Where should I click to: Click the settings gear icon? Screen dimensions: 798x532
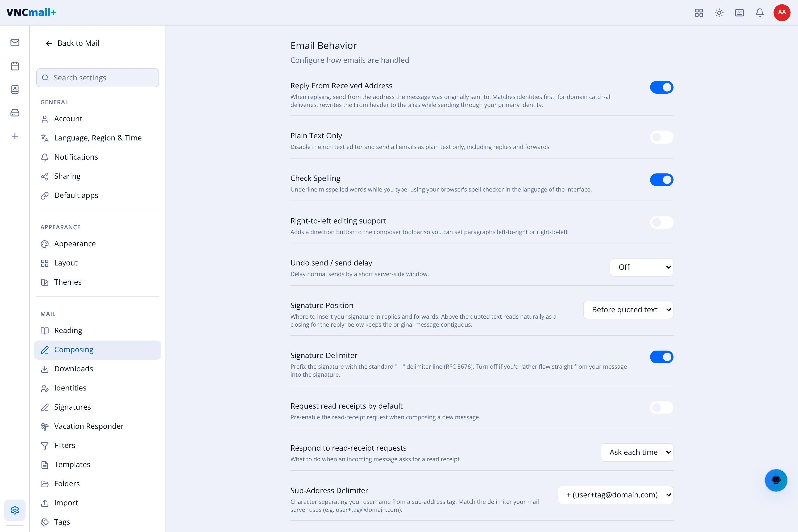pyautogui.click(x=15, y=510)
